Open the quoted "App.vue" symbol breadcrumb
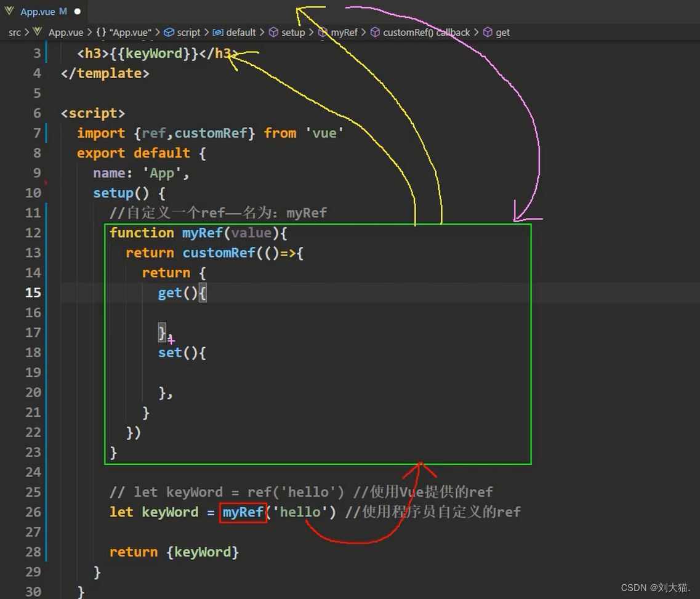This screenshot has width=700, height=599. click(131, 32)
